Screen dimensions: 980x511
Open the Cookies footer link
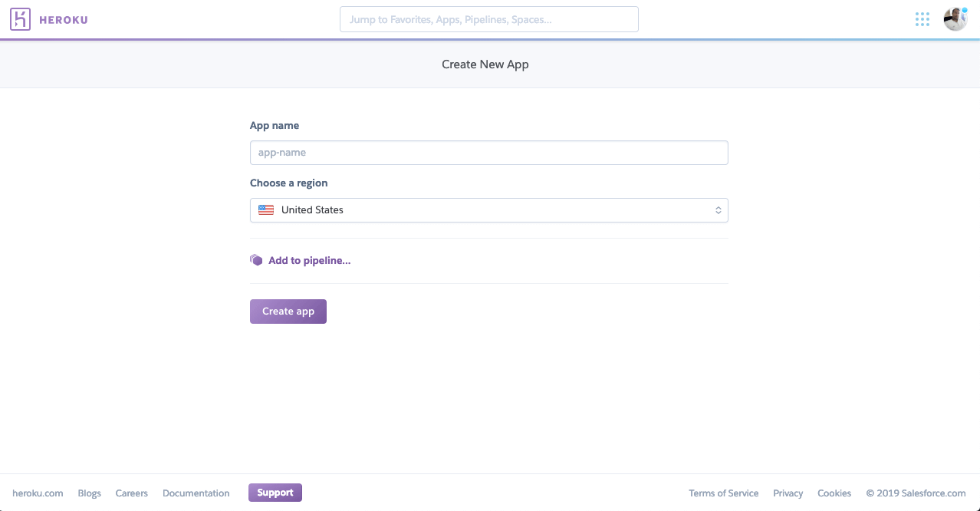point(834,493)
